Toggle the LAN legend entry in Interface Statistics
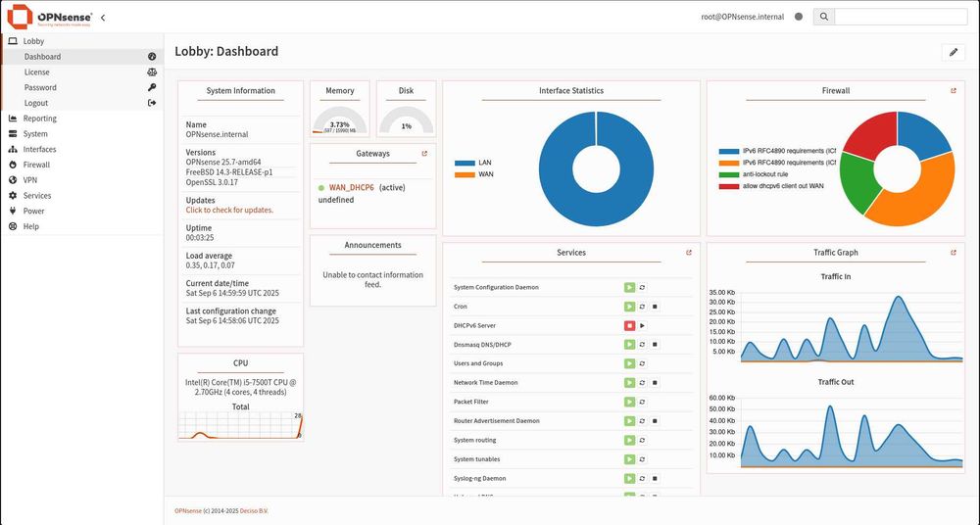Viewport: 980px width, 525px height. (x=473, y=163)
